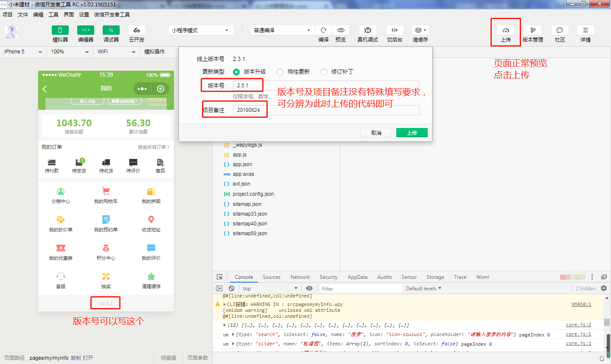611x364 pixels.
Task: Switch to the Sources tab
Action: tap(272, 277)
